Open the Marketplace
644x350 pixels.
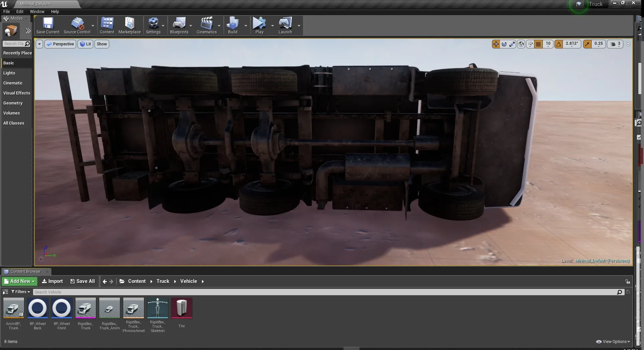(130, 25)
